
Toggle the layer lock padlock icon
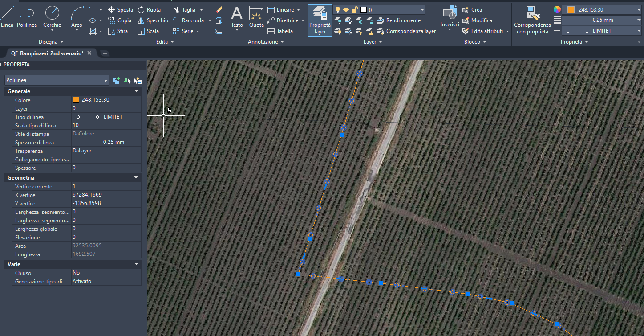pos(354,9)
